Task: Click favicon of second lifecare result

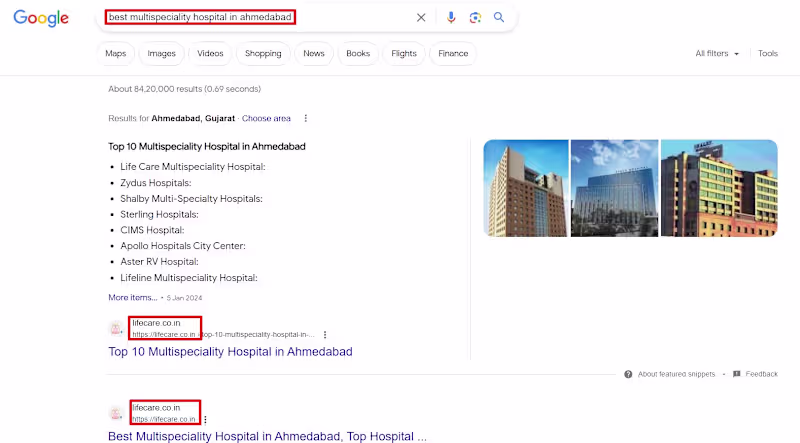Action: point(116,413)
